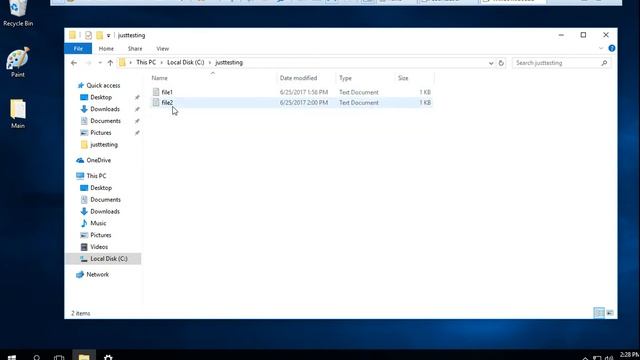The height and width of the screenshot is (360, 640).
Task: Open Documents under Quick access
Action: 105,121
